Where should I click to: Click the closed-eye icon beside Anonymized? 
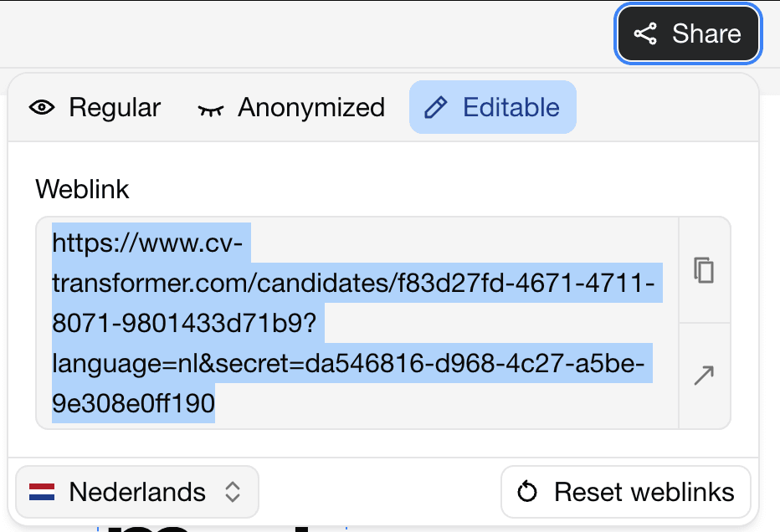tap(211, 109)
